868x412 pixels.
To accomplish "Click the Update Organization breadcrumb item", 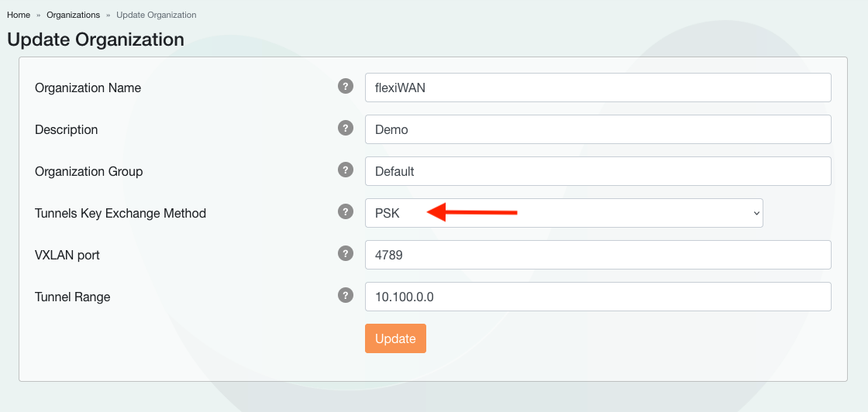I will pos(156,15).
